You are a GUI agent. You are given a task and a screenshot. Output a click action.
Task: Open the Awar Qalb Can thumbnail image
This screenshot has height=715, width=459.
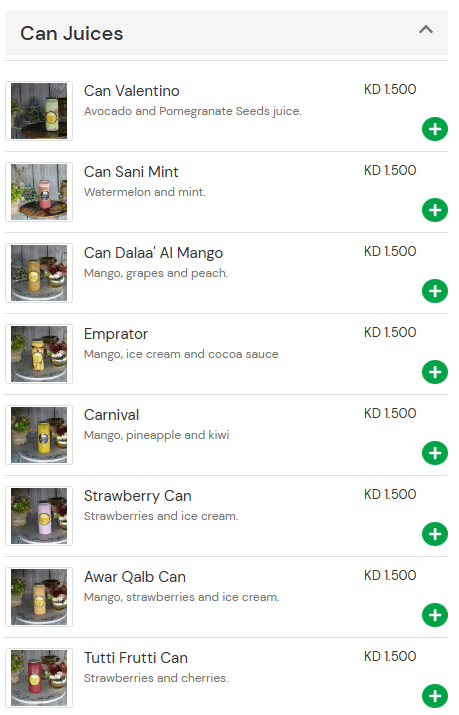pos(39,597)
